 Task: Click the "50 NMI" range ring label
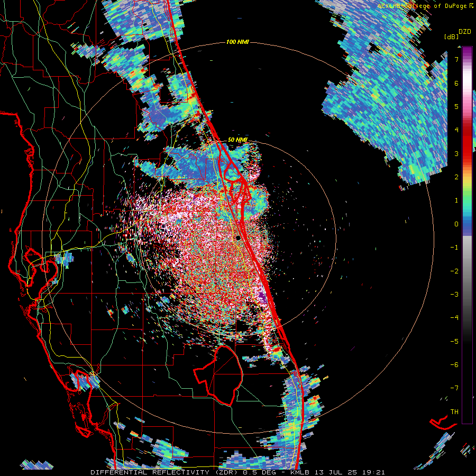(237, 140)
